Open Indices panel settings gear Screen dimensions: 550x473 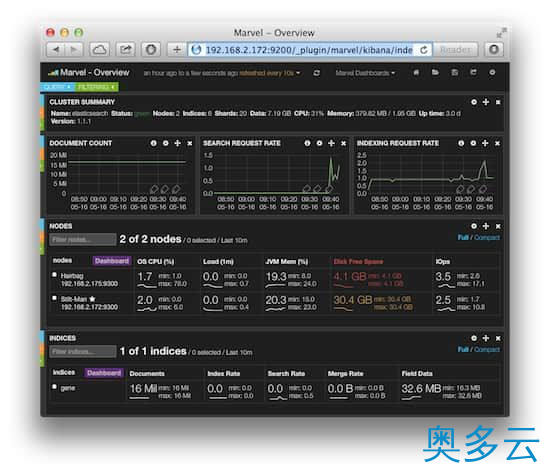(474, 338)
